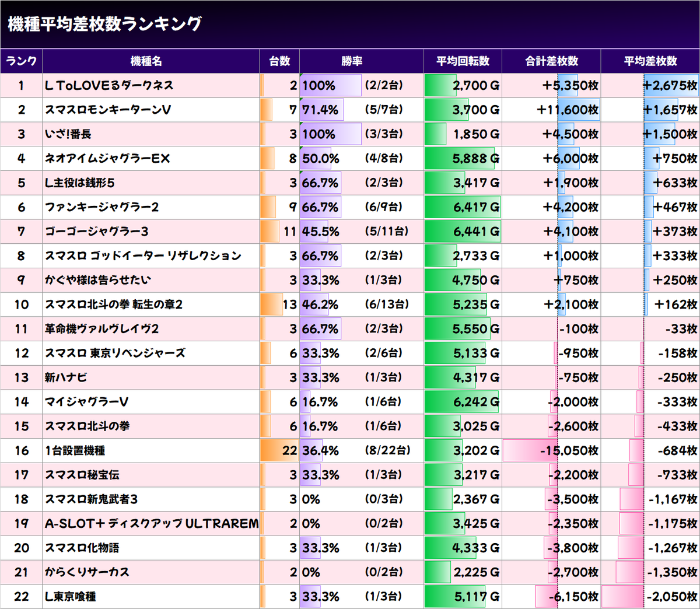Select machine name スマスロモンキーターンV
This screenshot has width=700, height=609.
coord(108,110)
